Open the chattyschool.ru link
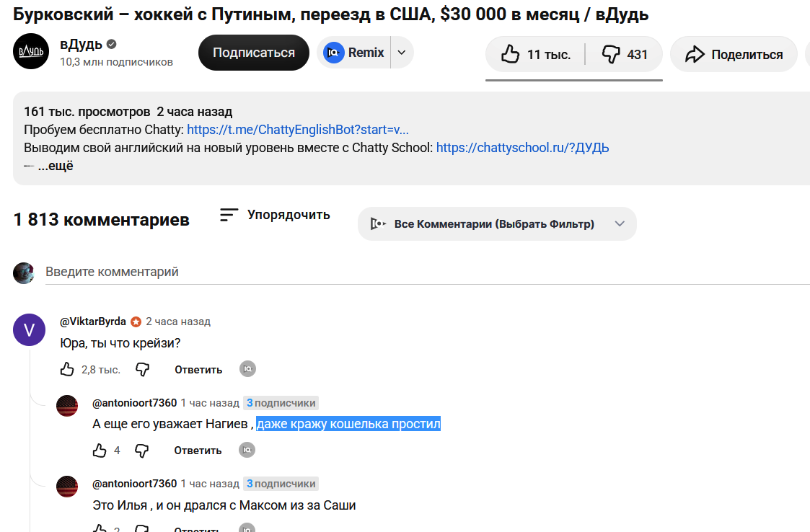Screen dimensions: 810x532 click(x=522, y=148)
